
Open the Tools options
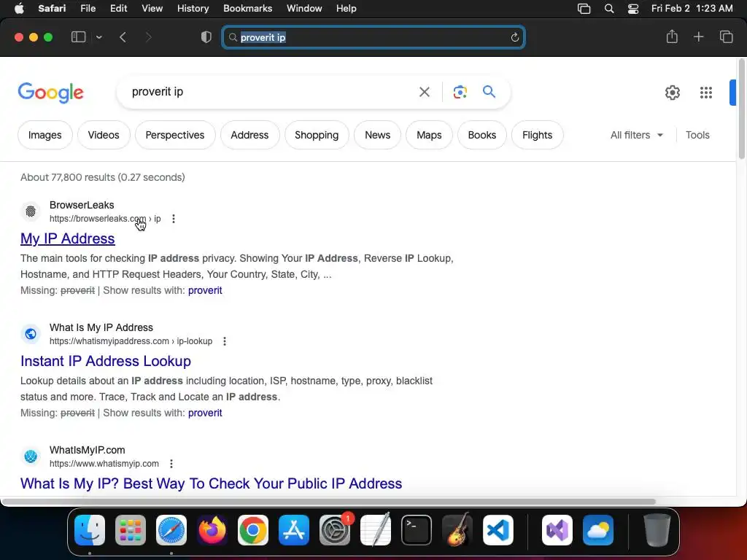point(697,135)
